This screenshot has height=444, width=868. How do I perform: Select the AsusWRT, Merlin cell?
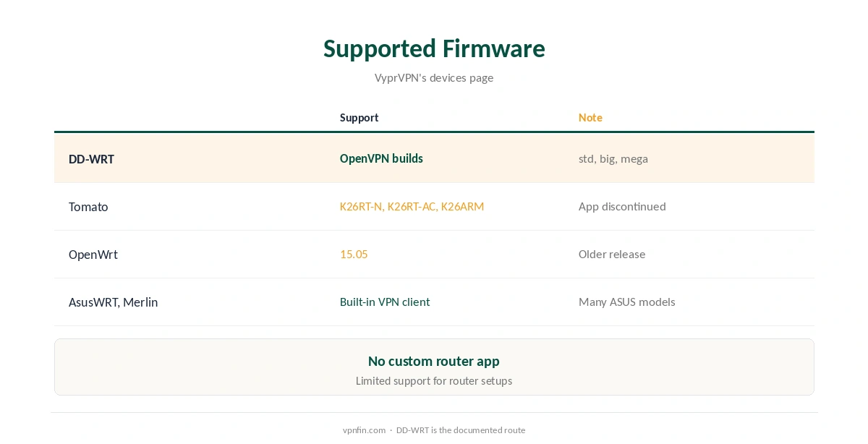click(x=113, y=302)
